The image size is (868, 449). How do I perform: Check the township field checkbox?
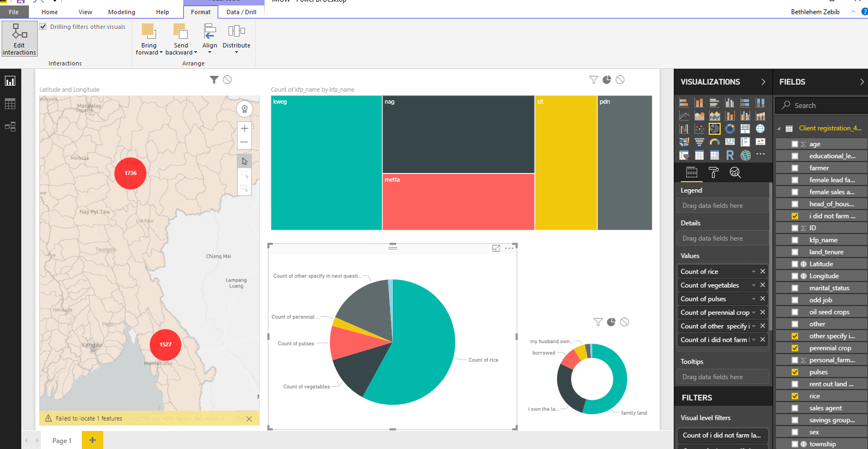(795, 444)
